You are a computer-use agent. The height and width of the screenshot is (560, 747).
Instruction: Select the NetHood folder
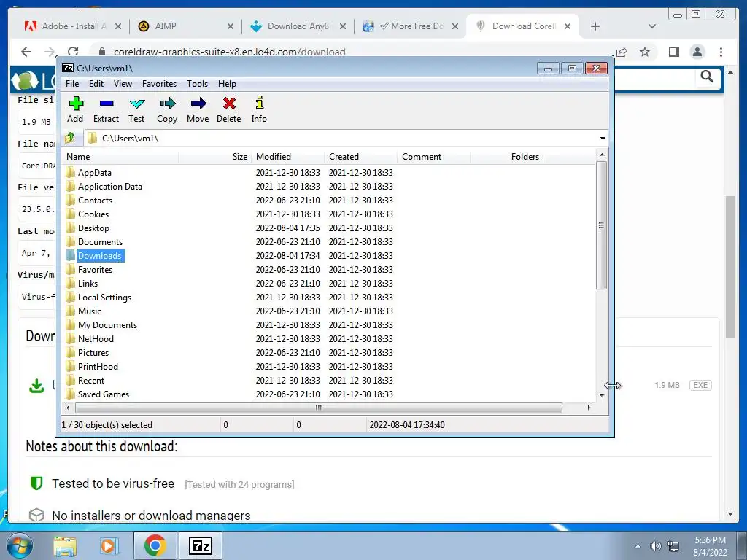[96, 338]
